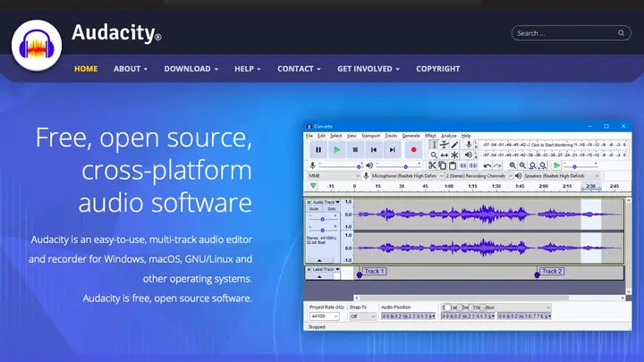Click the website search magnifier icon
The height and width of the screenshot is (362, 644).
(621, 33)
